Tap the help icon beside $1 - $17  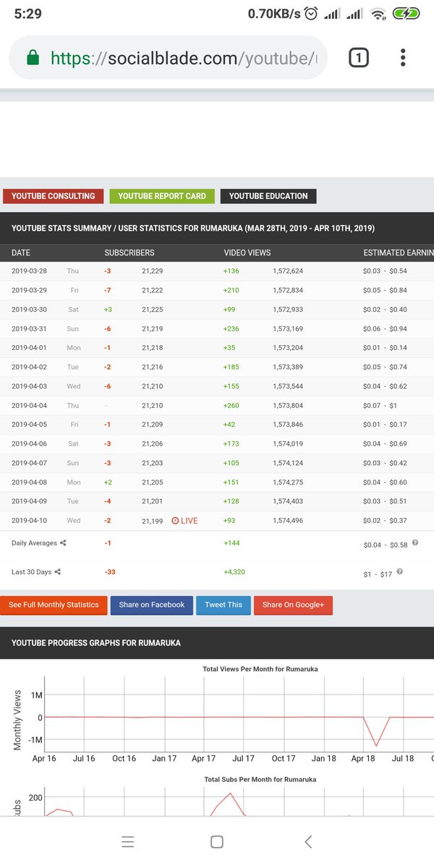click(x=399, y=572)
